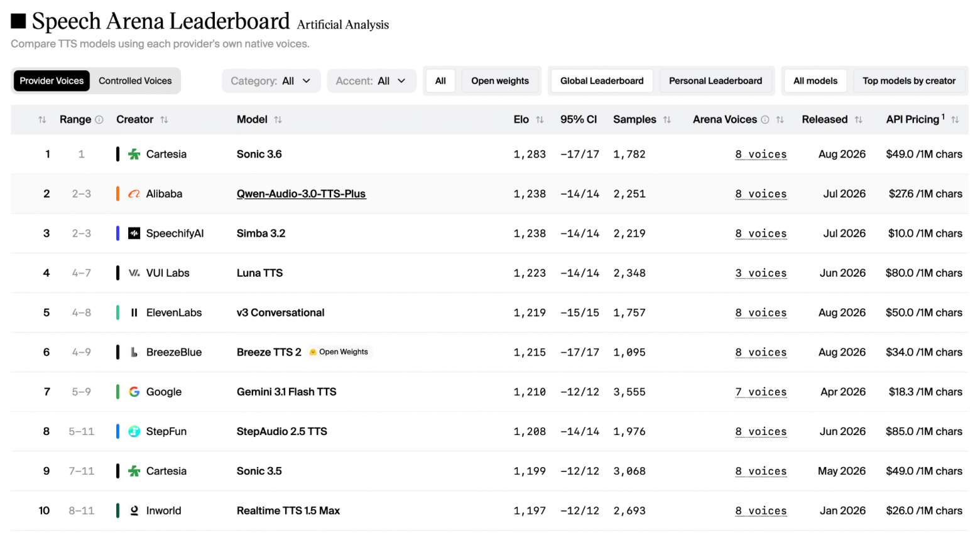Open 8 voices for Simba 3.2

pos(761,234)
